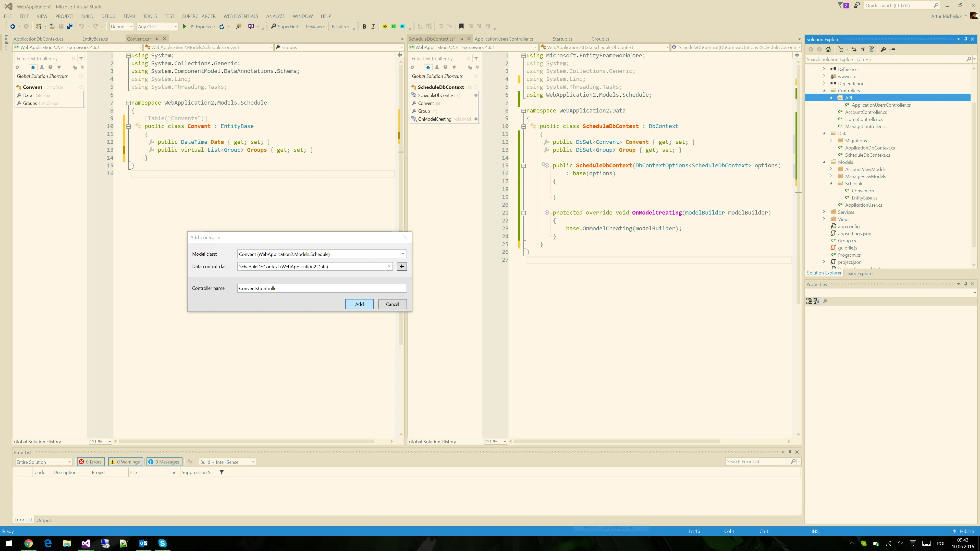The height and width of the screenshot is (551, 980).
Task: Click the plus button beside data context
Action: point(401,267)
